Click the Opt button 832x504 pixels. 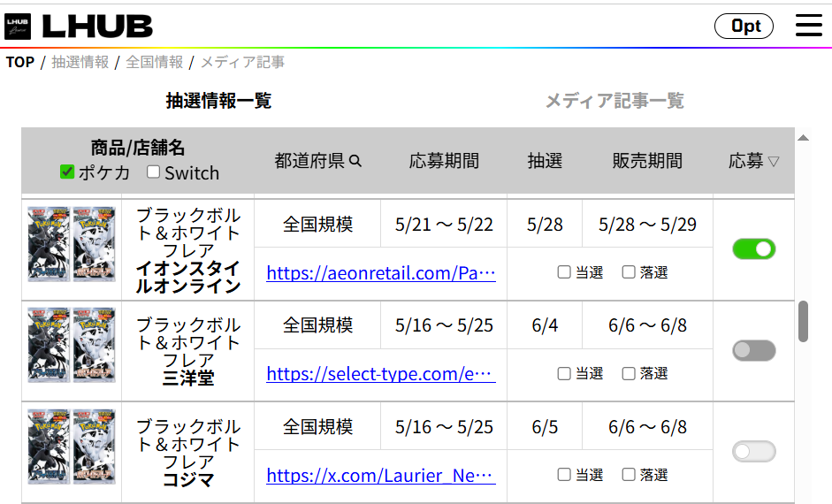744,26
